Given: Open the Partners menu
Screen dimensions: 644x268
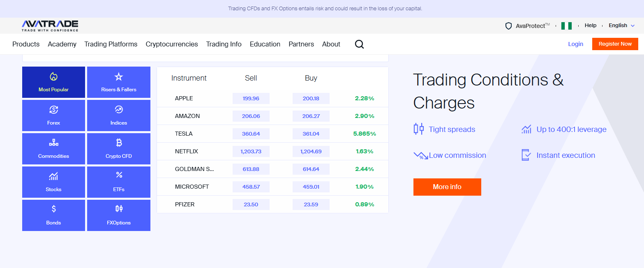Looking at the screenshot, I should coord(301,44).
